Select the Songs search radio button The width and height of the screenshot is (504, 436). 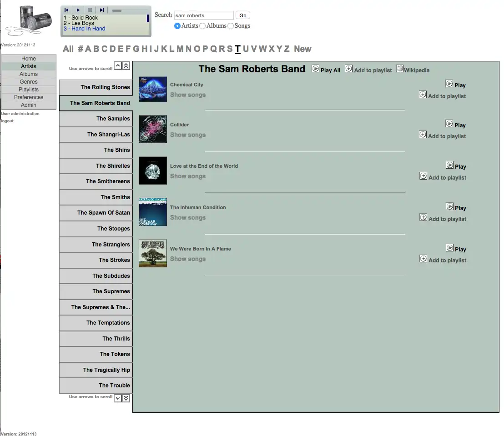231,26
